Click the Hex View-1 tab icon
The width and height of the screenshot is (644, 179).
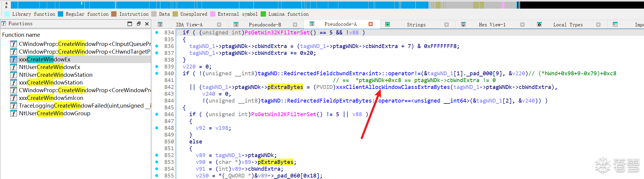pos(463,25)
